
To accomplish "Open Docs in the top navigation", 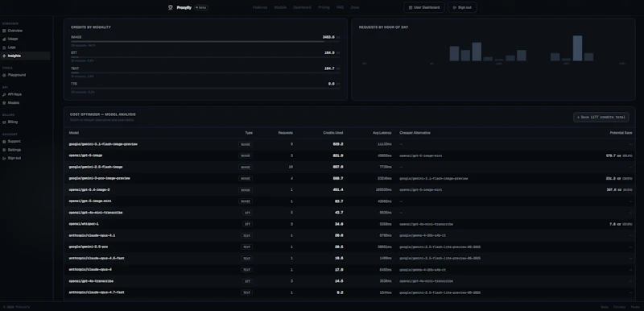I will (355, 7).
